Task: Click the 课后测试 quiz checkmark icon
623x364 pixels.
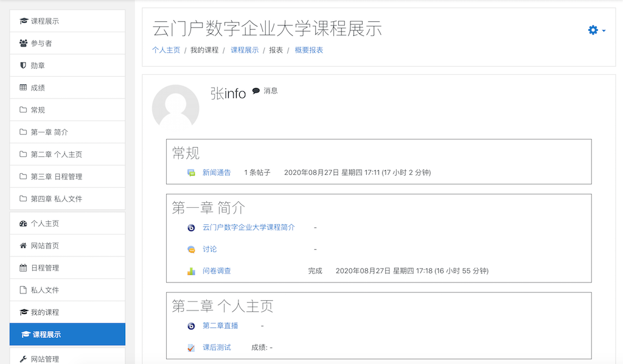Action: click(x=191, y=348)
